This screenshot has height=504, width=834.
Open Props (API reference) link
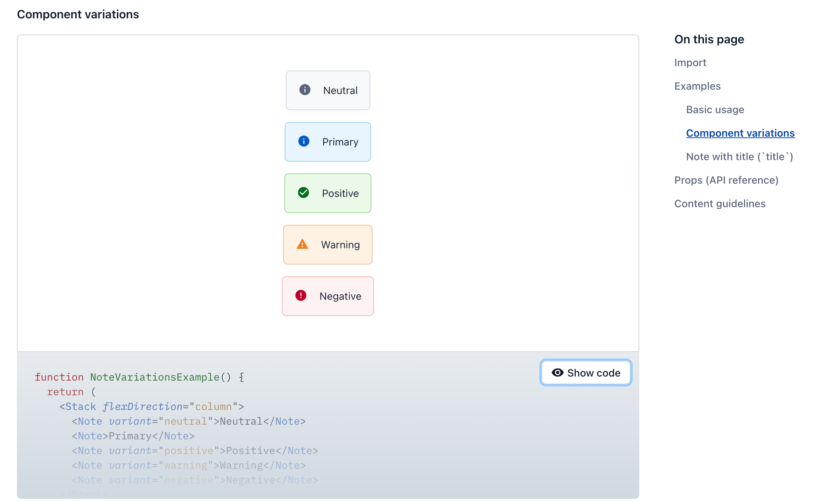click(726, 180)
